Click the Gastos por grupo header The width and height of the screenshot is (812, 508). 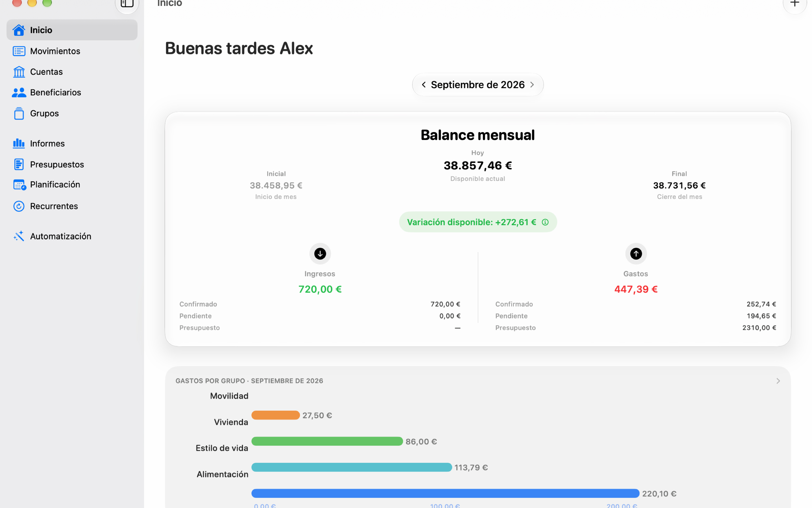(249, 381)
